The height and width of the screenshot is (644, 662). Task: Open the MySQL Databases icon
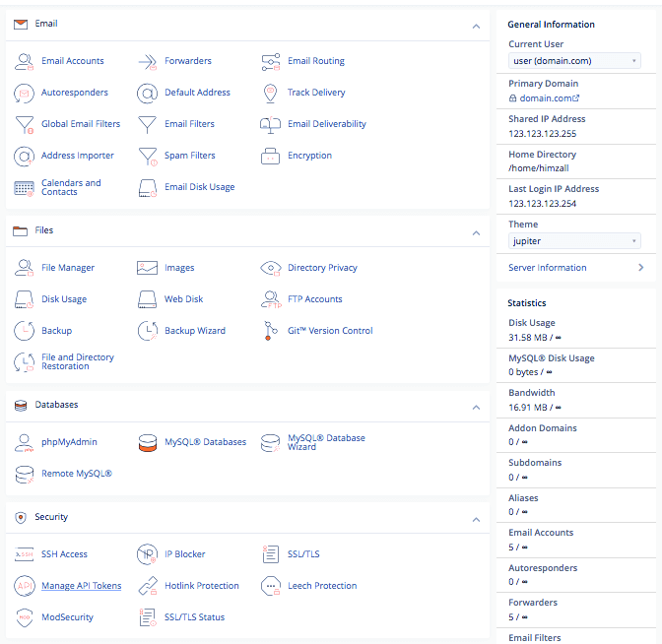click(148, 442)
